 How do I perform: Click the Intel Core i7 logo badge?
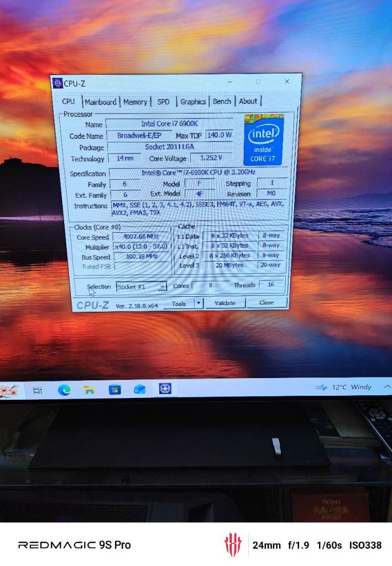(x=263, y=139)
